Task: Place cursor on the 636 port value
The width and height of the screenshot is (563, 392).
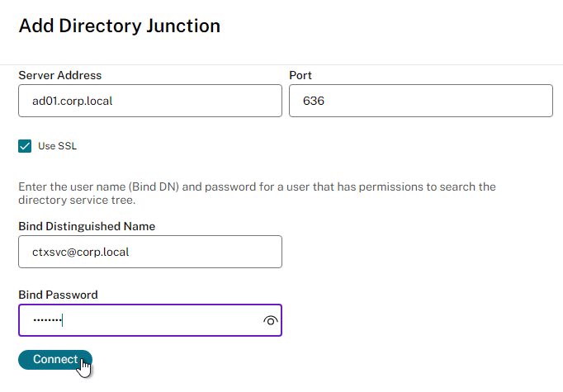Action: [x=314, y=101]
